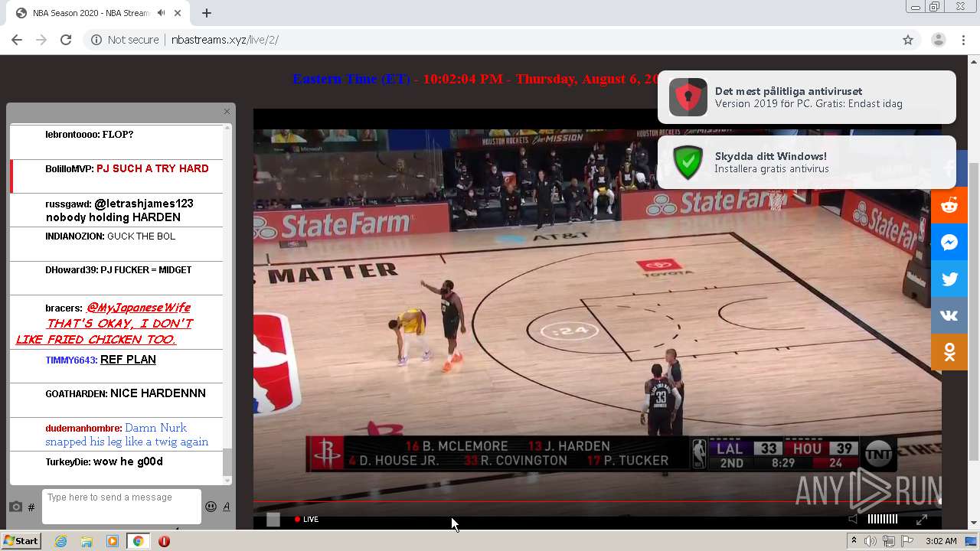Go forward in the browser
980x551 pixels.
pos(41,40)
